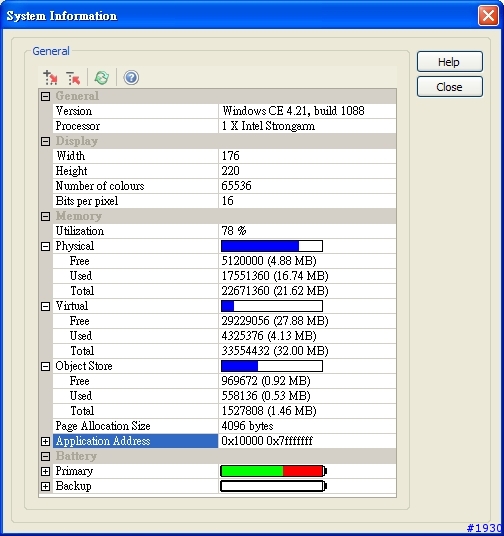This screenshot has width=504, height=536.
Task: Close the System Information window
Action: [x=488, y=15]
